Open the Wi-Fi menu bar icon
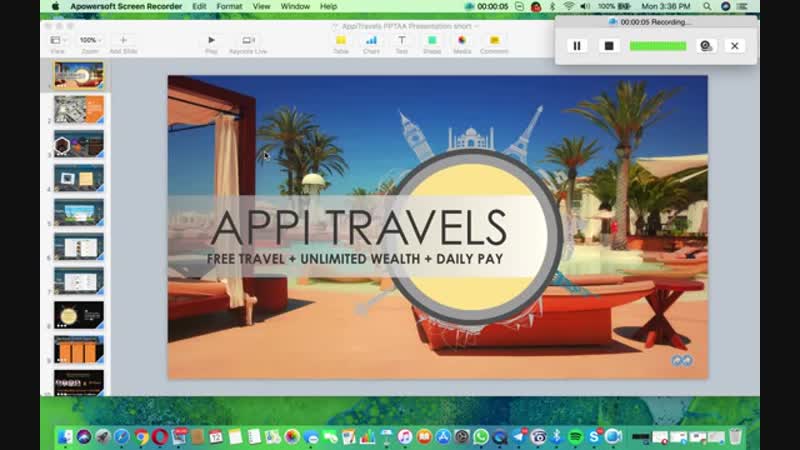The width and height of the screenshot is (800, 450). coord(568,7)
